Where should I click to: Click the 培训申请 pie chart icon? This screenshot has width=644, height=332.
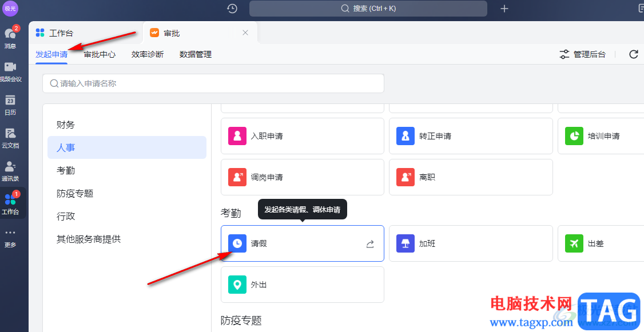click(x=574, y=136)
